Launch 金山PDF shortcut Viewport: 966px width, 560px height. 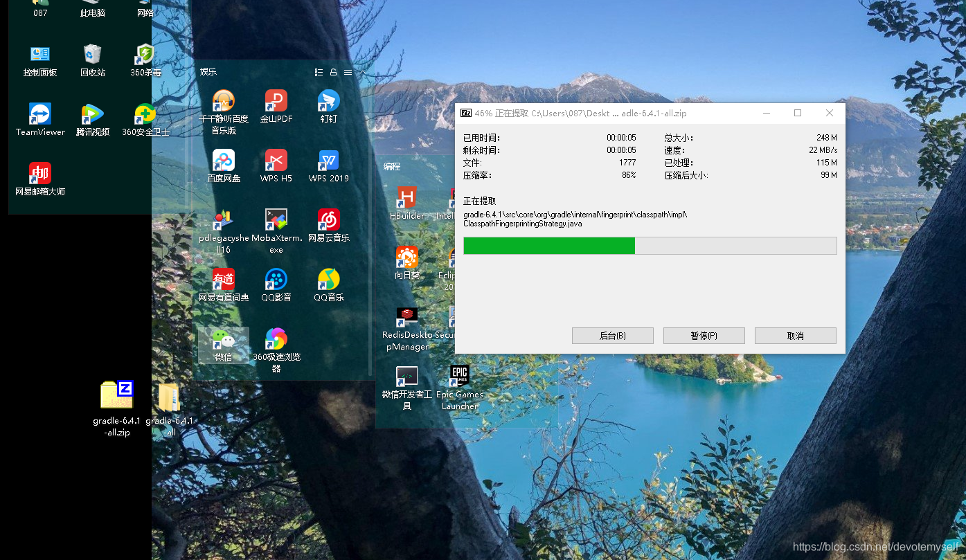276,107
